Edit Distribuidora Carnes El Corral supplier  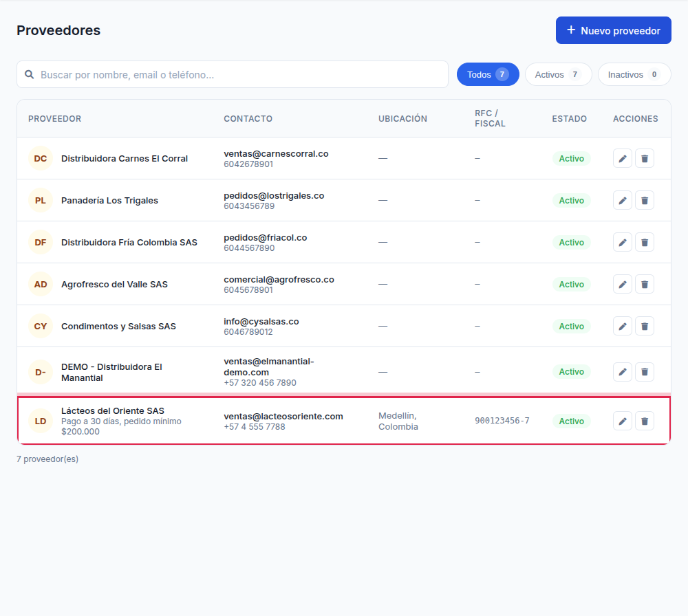(x=622, y=158)
